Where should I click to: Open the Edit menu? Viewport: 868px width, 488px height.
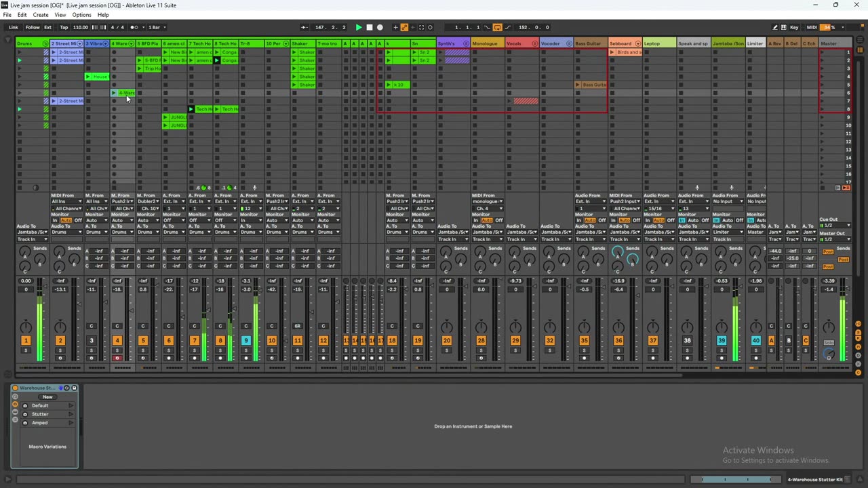point(22,15)
